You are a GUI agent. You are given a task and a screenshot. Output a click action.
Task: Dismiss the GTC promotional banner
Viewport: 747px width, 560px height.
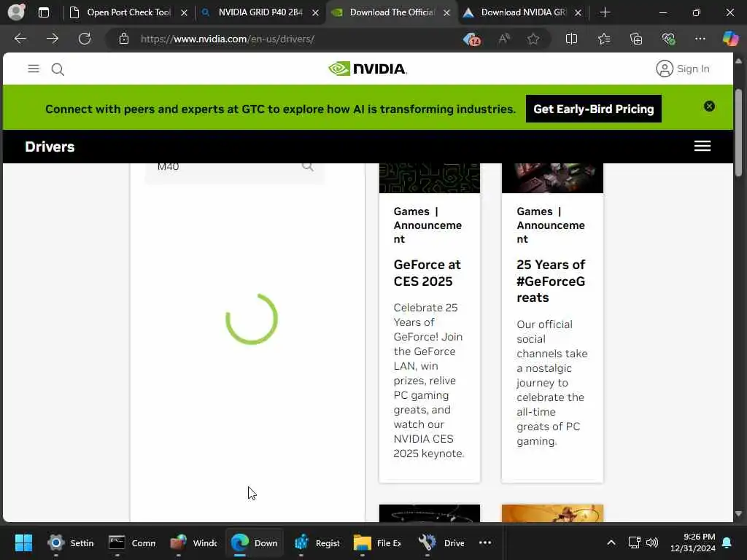709,106
